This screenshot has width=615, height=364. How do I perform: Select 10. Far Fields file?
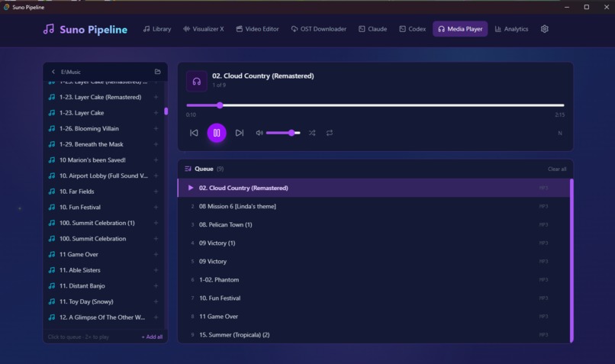104,191
